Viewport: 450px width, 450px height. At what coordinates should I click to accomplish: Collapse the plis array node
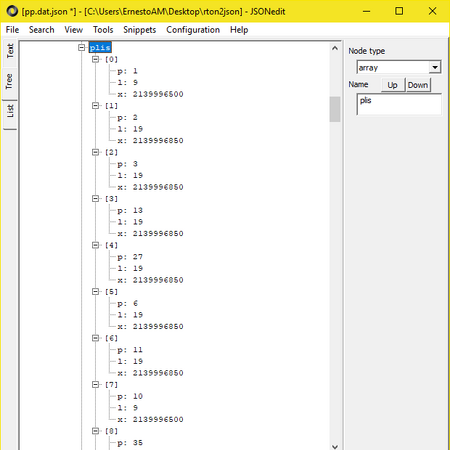coord(82,47)
